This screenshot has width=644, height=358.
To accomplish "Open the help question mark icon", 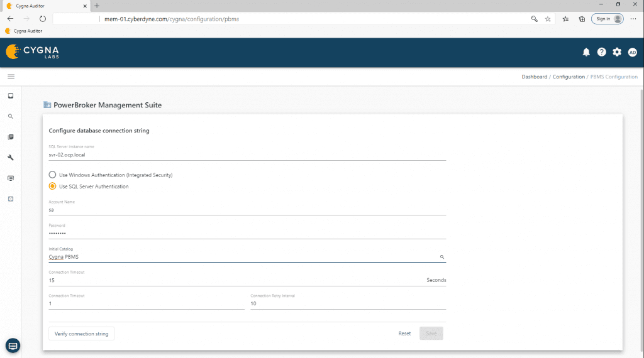I will (x=602, y=52).
